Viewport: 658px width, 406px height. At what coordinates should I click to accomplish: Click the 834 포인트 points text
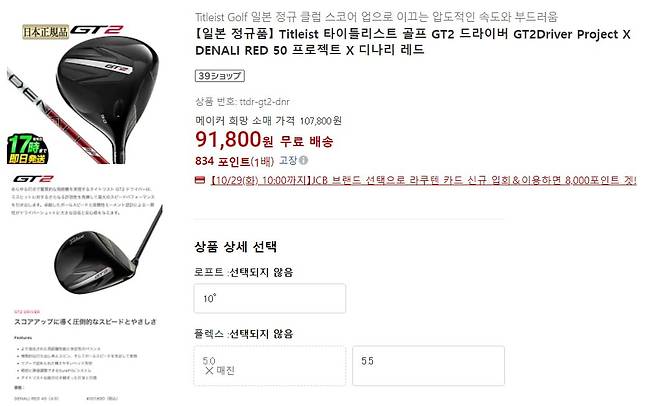coord(222,161)
